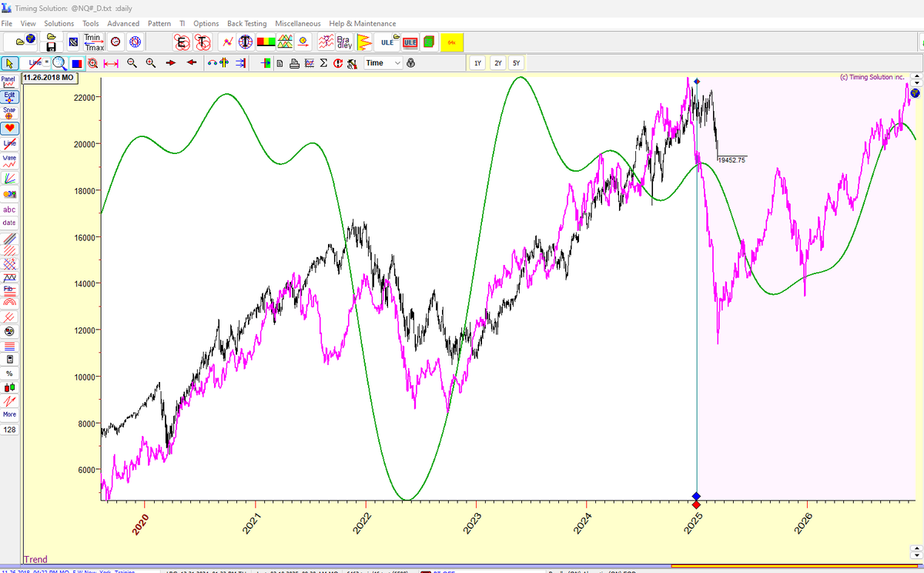Select the abc text annotation tool
Viewport: 924px width, 573px height.
click(9, 209)
